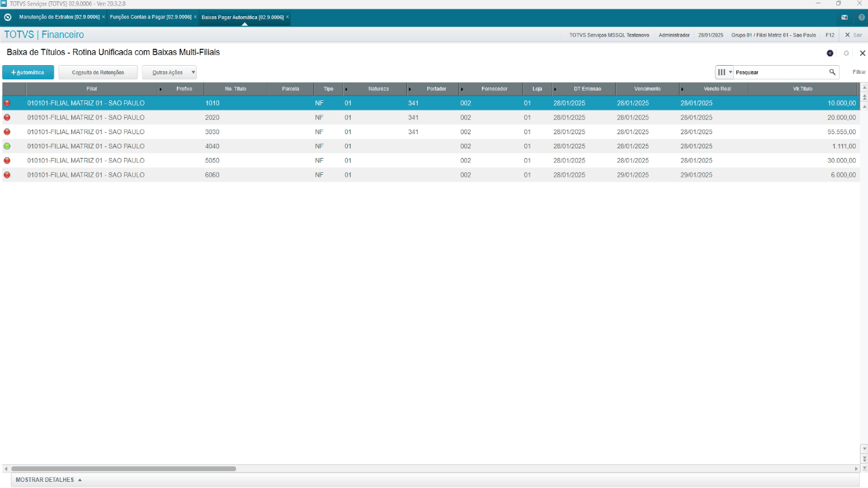Switch to Manutenção de Extratos tab
This screenshot has height=488, width=868.
(58, 17)
